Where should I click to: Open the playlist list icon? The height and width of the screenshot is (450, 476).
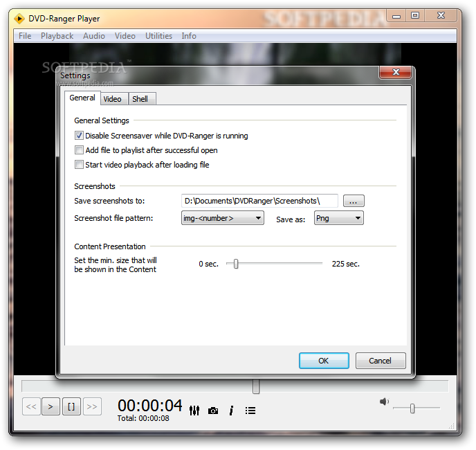pyautogui.click(x=250, y=411)
